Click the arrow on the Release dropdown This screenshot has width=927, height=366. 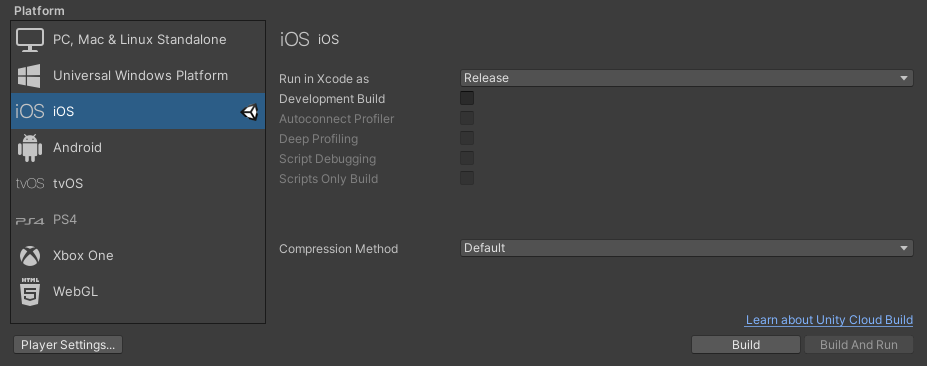[903, 78]
